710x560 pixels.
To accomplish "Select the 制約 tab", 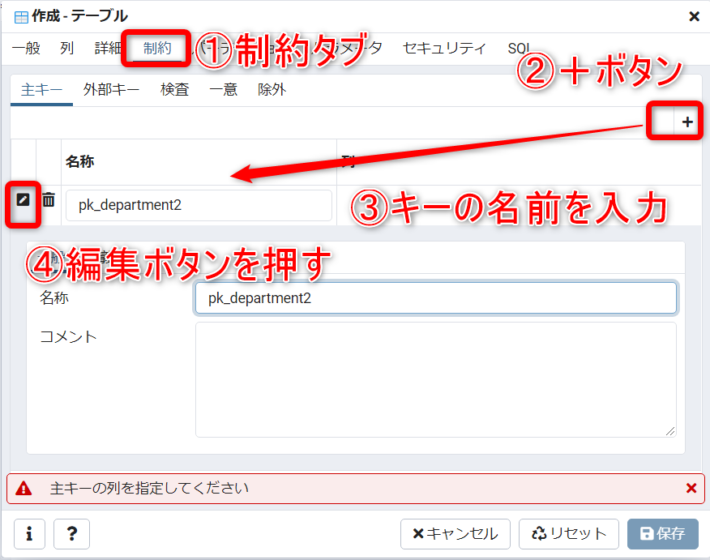I will 157,48.
